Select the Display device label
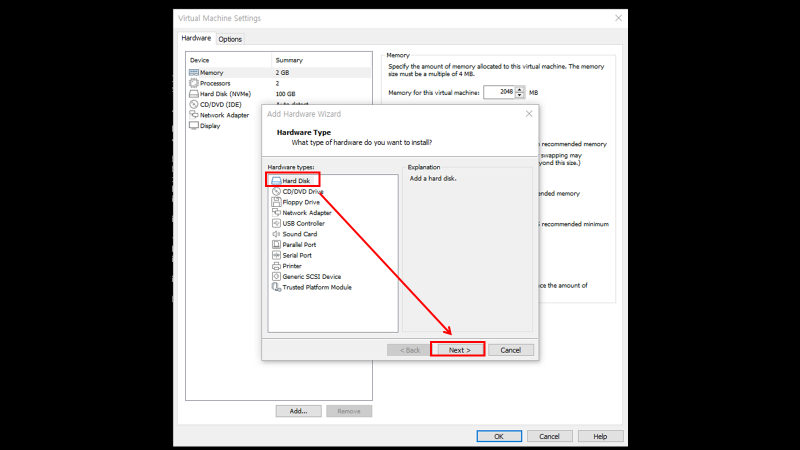 [x=210, y=126]
